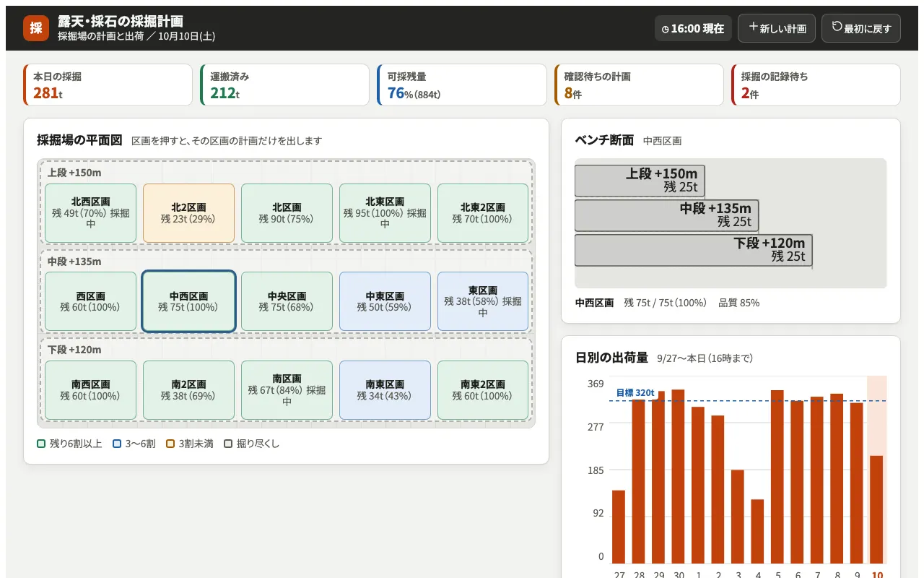The width and height of the screenshot is (924, 578).
Task: Click the 上段 +150m tier label on the map
Action: click(74, 173)
